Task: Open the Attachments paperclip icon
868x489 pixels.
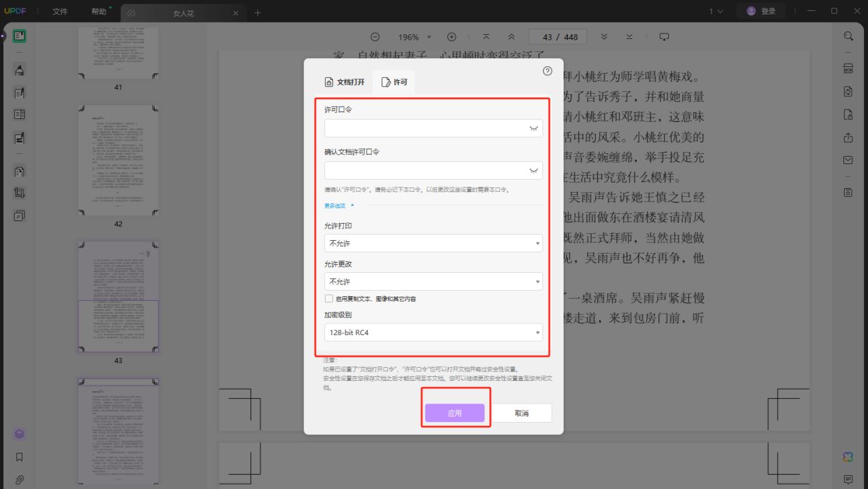Action: tap(19, 479)
